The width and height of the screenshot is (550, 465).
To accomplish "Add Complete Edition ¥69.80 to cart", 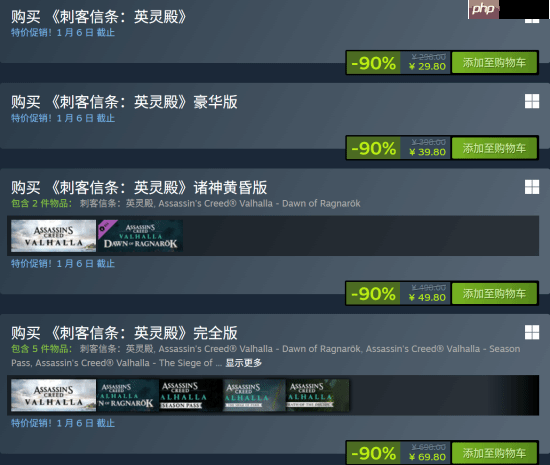I will pyautogui.click(x=494, y=453).
